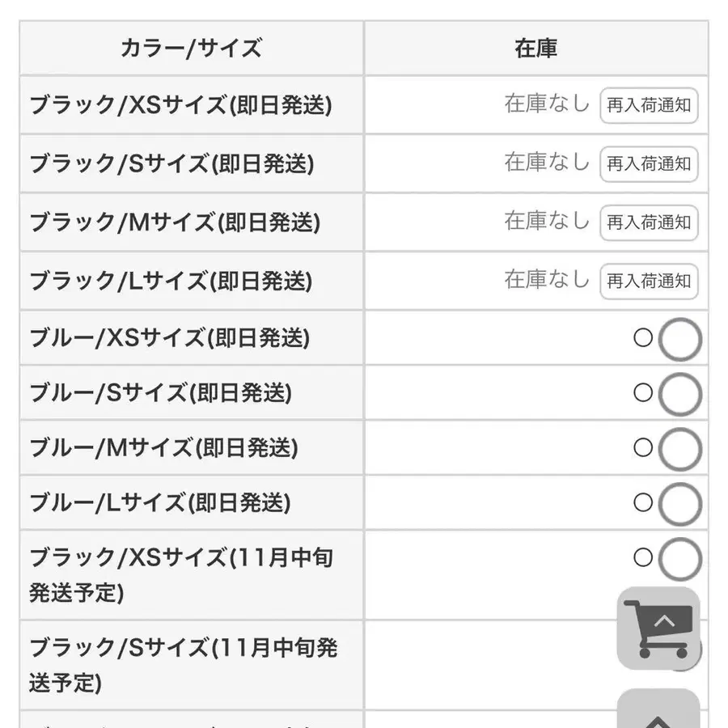The image size is (728, 728).
Task: Select radio button for ブルー/XSサイズ(即日発送)
Action: tap(679, 340)
